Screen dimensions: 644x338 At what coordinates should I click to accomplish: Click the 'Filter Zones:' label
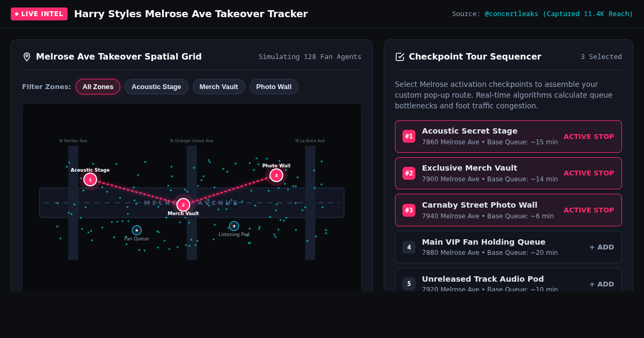point(47,87)
